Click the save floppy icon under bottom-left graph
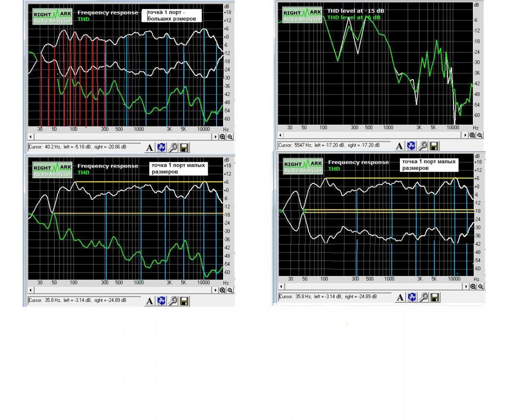 184,301
